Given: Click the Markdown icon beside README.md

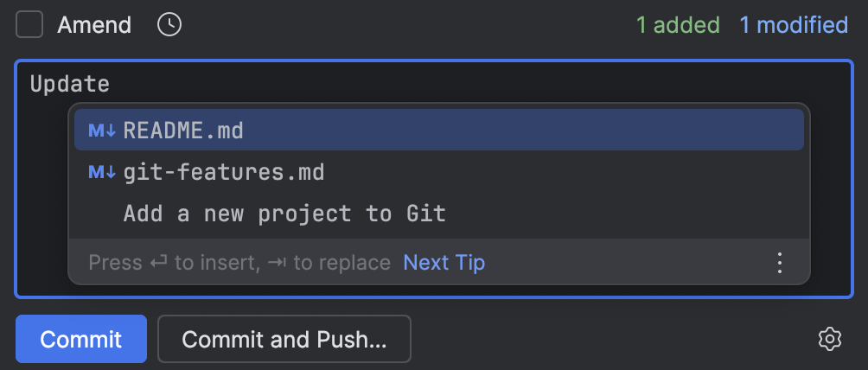Looking at the screenshot, I should pyautogui.click(x=102, y=131).
